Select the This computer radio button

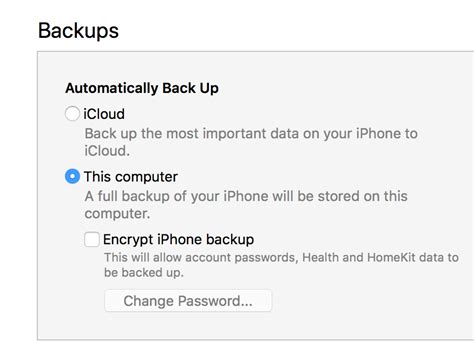[72, 176]
